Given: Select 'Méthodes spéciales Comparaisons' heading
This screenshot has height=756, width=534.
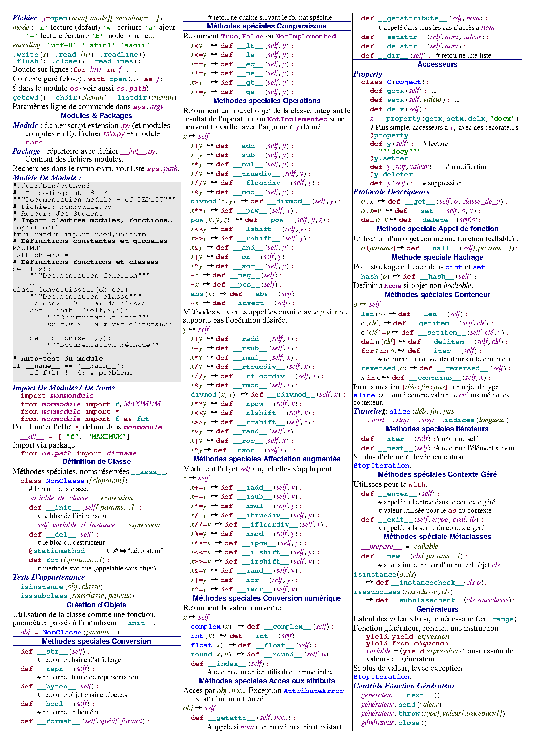Looking at the screenshot, I should (x=267, y=26).
